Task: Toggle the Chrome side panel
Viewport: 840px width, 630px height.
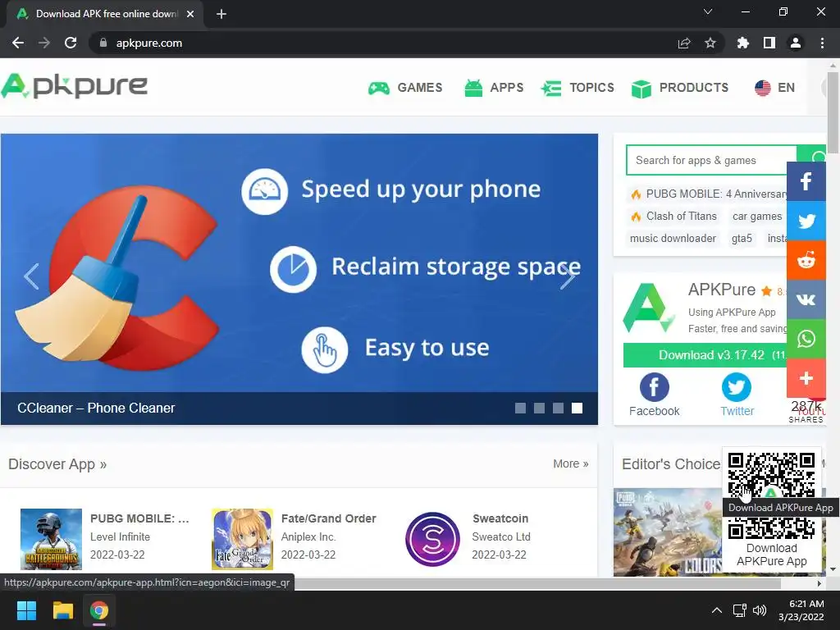Action: pyautogui.click(x=769, y=43)
